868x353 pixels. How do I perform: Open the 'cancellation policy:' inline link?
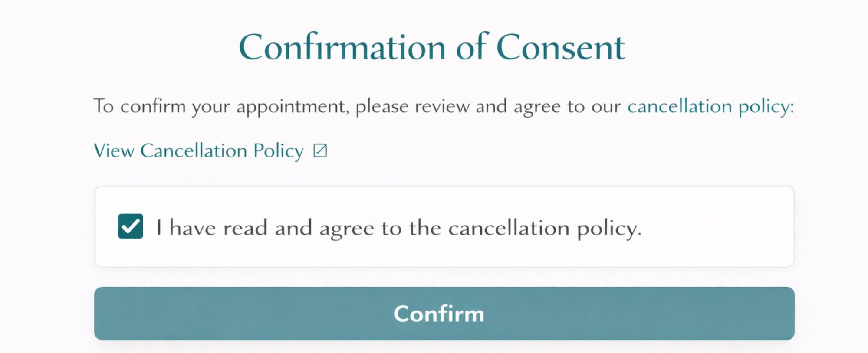tap(709, 106)
